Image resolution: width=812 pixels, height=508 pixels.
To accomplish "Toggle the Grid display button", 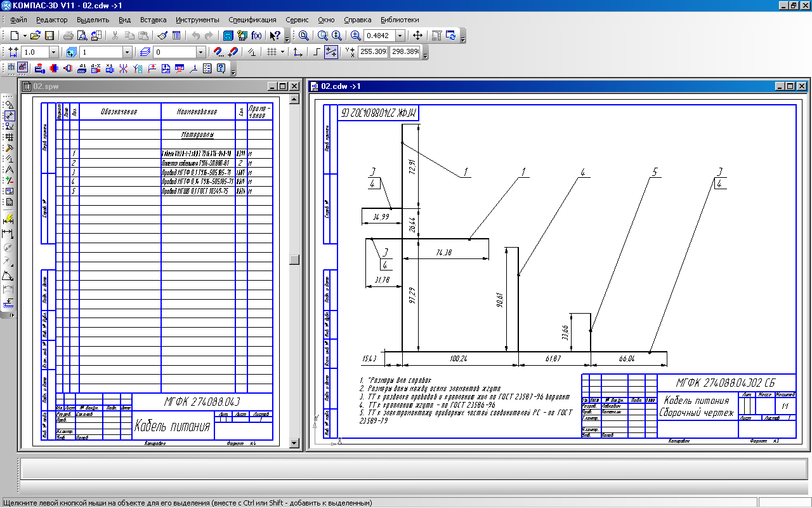I will [x=272, y=52].
